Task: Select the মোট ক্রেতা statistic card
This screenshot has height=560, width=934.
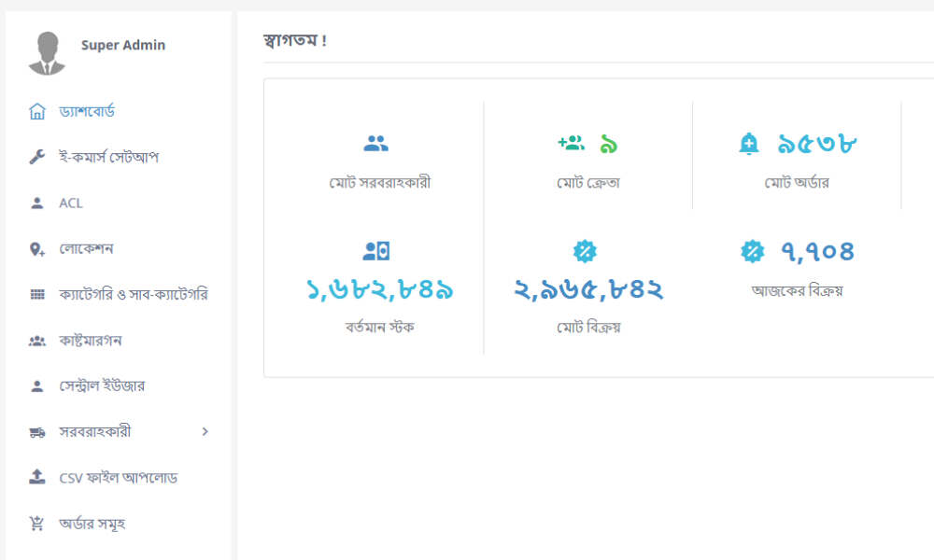Action: click(587, 159)
